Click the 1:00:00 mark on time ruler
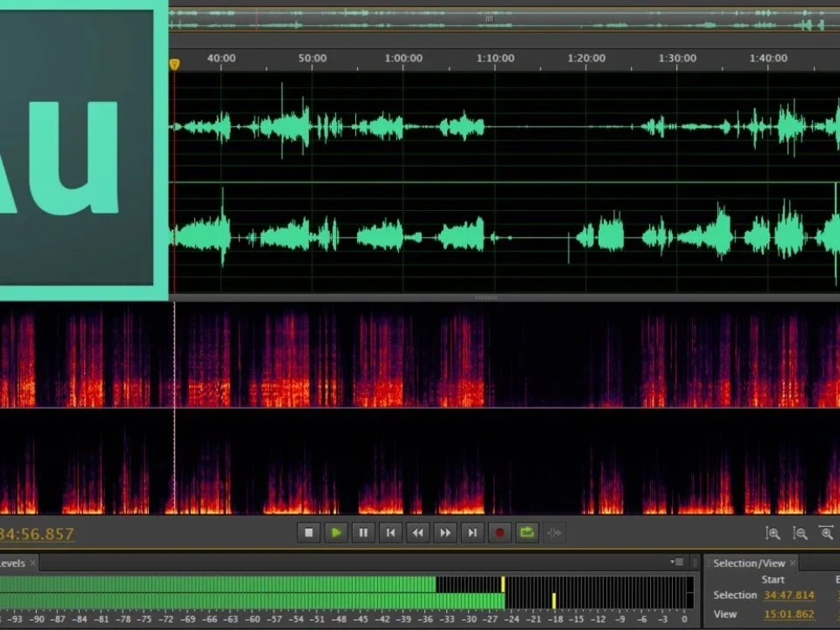 pos(403,58)
